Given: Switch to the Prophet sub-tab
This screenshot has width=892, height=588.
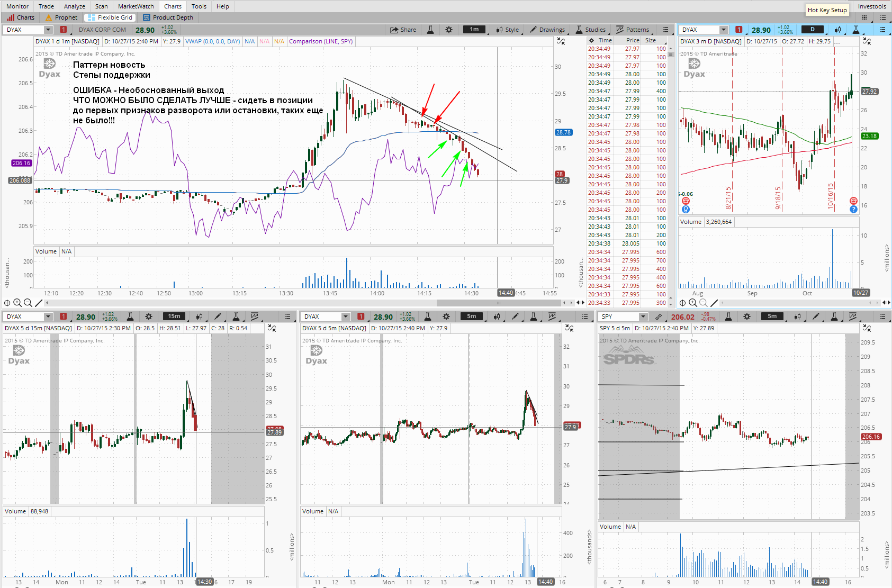Looking at the screenshot, I should (x=61, y=17).
